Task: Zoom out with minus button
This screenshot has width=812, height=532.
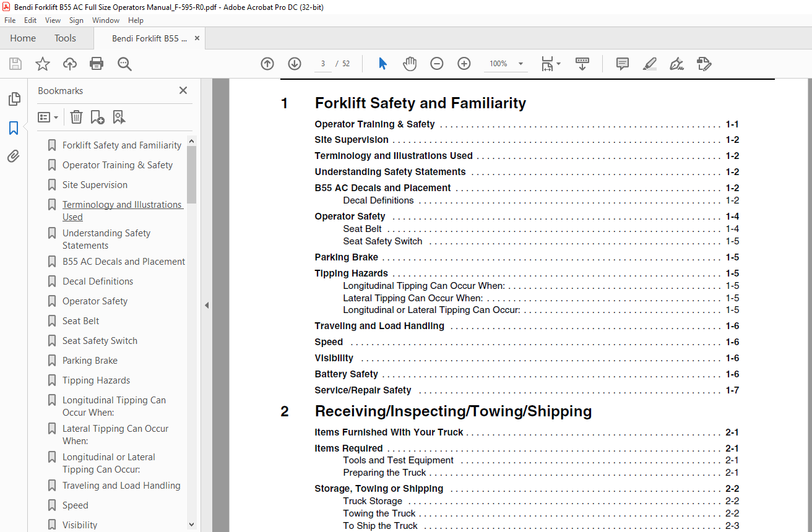Action: coord(437,64)
